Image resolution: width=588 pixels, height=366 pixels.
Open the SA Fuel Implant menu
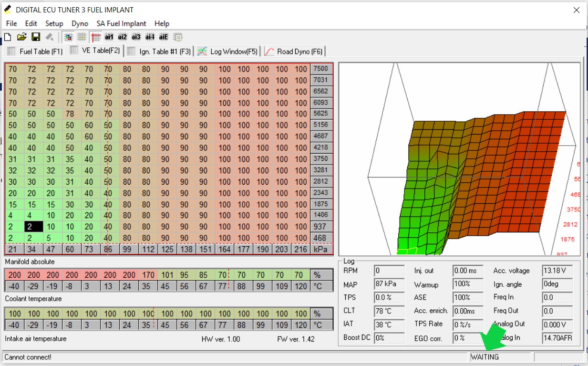coord(121,23)
